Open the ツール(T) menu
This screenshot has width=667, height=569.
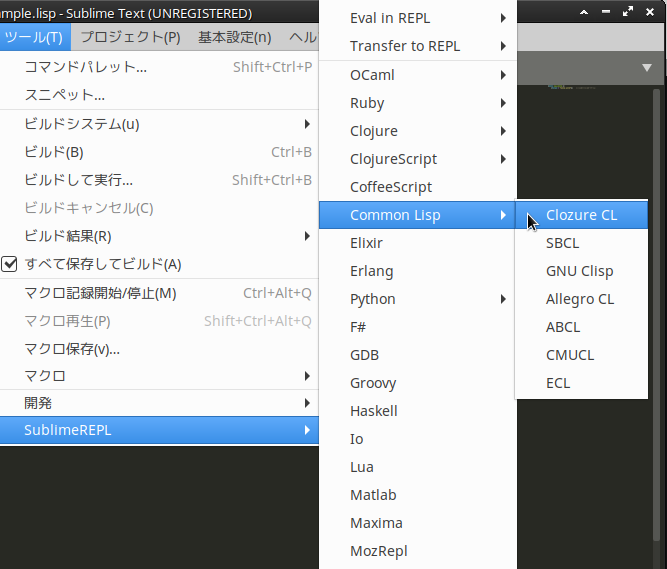coord(35,37)
